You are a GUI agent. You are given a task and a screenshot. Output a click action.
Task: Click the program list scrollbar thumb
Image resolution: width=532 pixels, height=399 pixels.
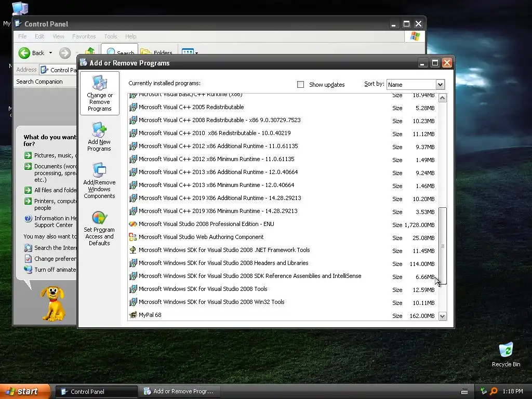click(x=443, y=246)
